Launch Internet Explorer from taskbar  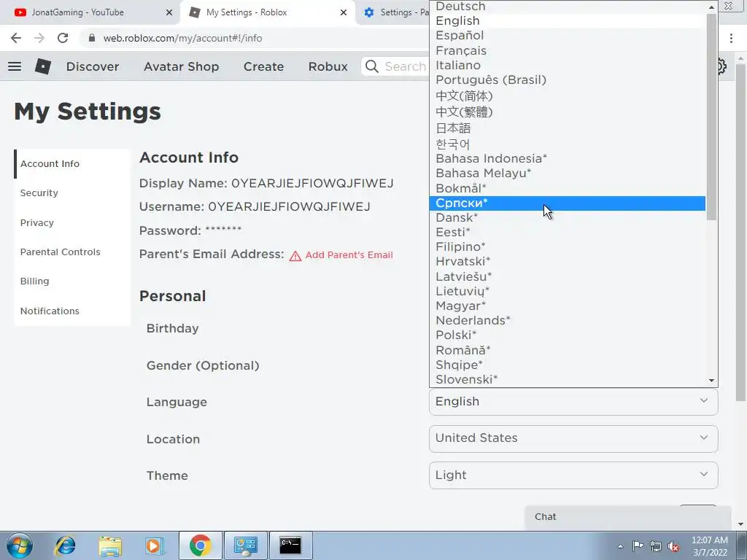(x=65, y=545)
